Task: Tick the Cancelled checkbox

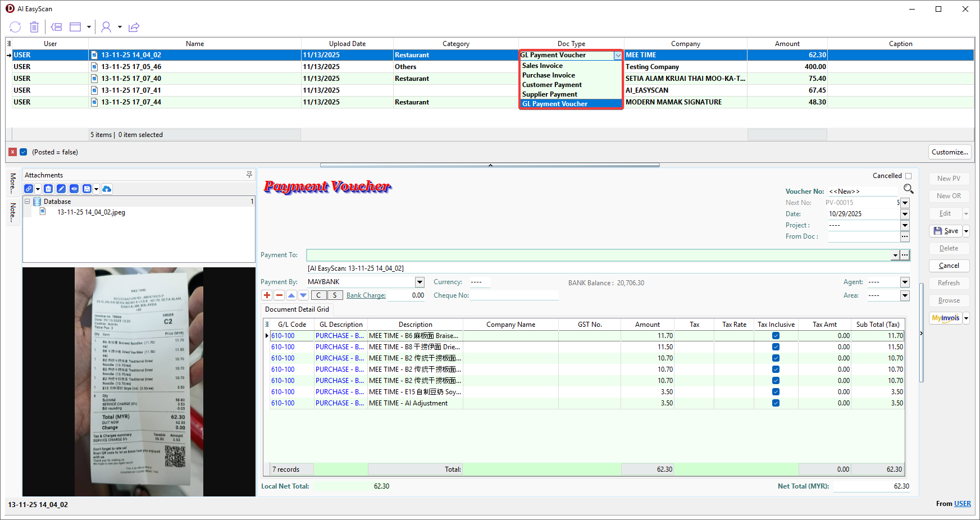Action: pos(908,176)
